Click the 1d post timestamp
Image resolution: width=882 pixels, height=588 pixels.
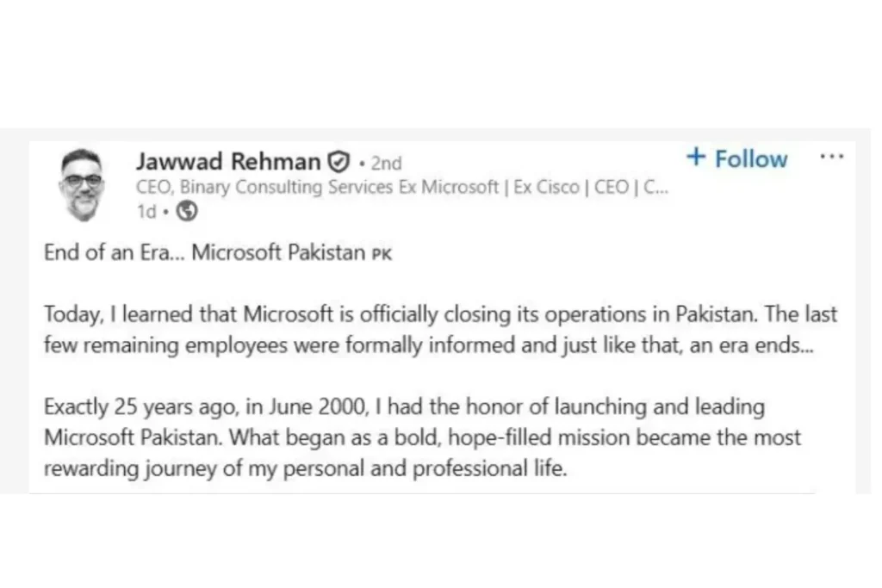pos(146,212)
